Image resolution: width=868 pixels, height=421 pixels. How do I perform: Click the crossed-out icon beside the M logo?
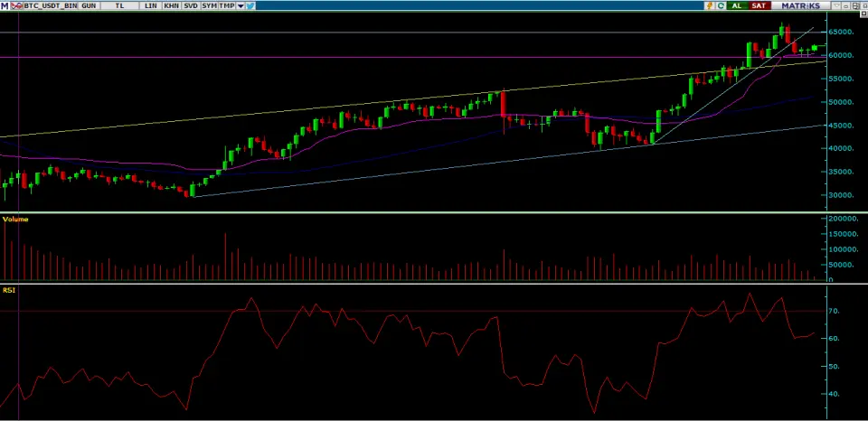(15, 5)
